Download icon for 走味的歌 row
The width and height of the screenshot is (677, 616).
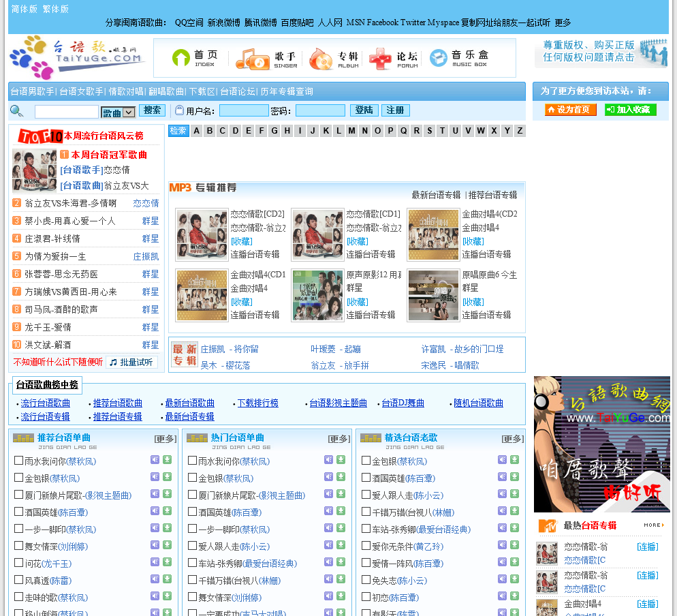tap(168, 596)
